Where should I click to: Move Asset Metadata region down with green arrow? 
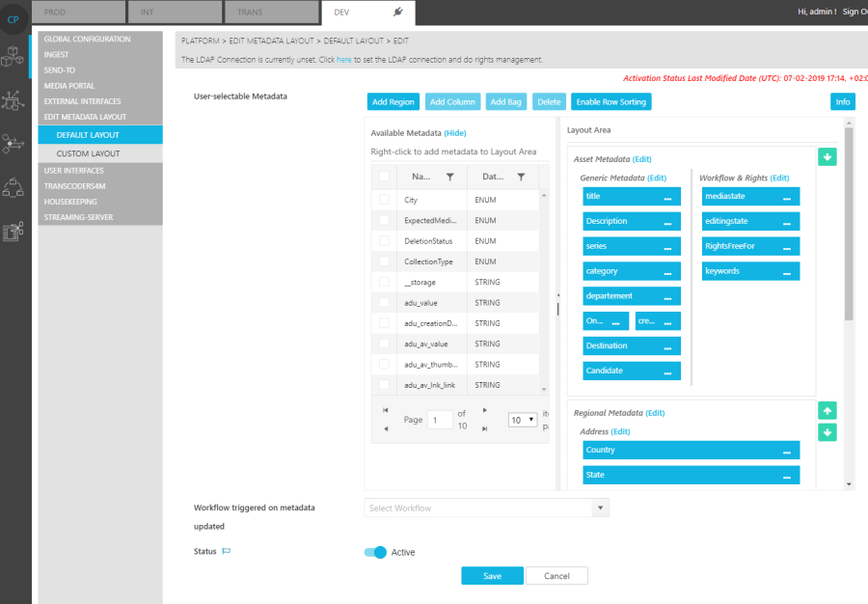[827, 157]
